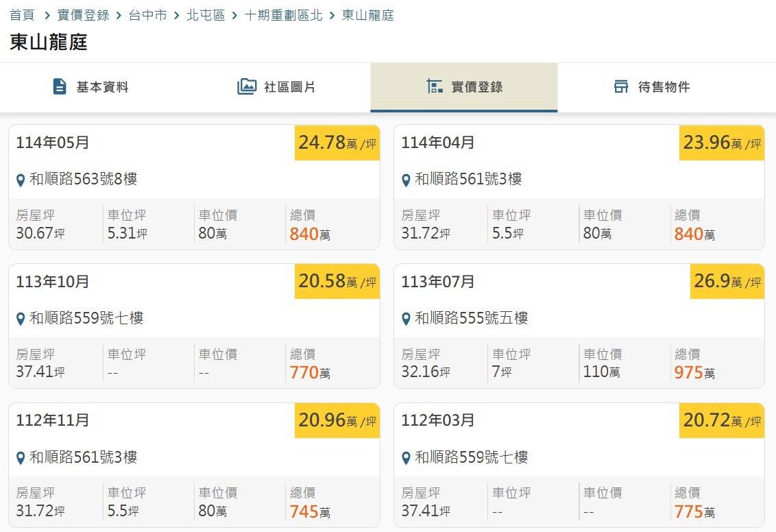The width and height of the screenshot is (776, 532).
Task: Click the 24.78萬/坪 price badge
Action: tap(337, 143)
